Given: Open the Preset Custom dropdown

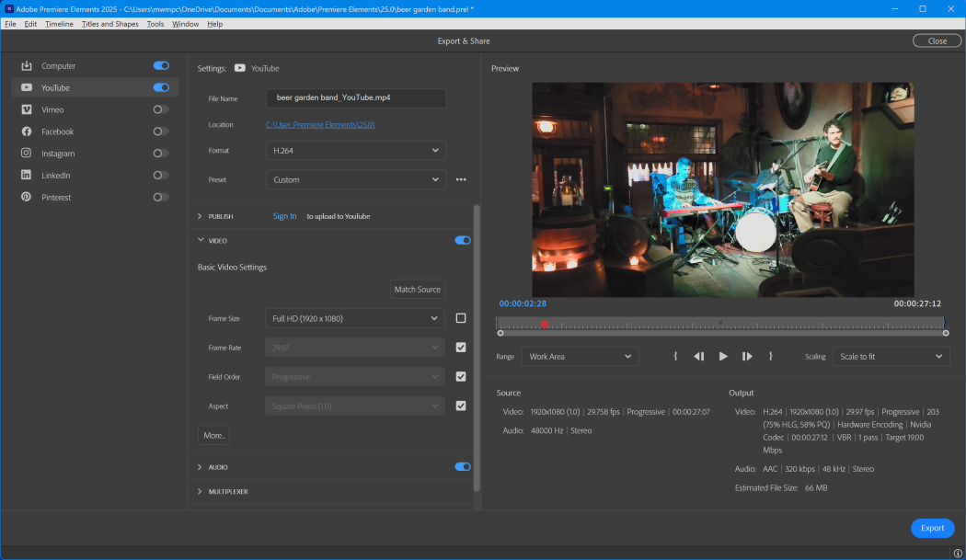Looking at the screenshot, I should pos(355,180).
